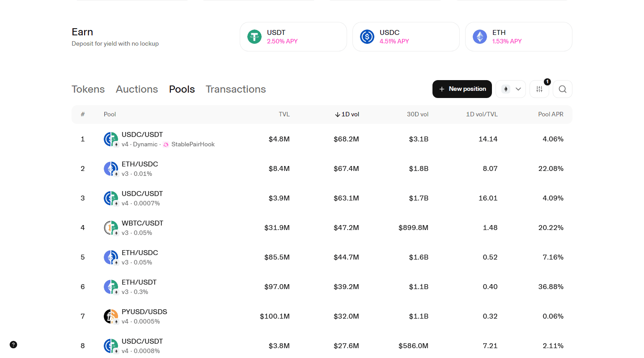Sort pools by TVL column header
This screenshot has height=358, width=644.
pyautogui.click(x=284, y=114)
